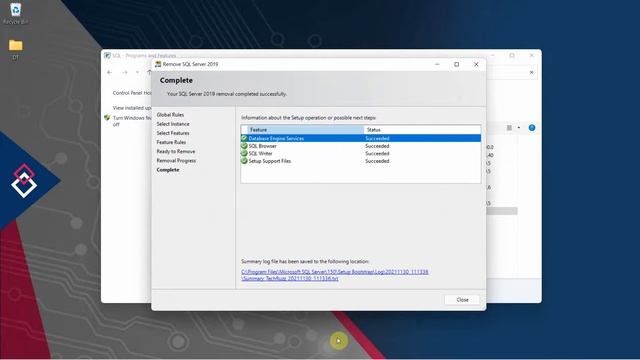
Task: Close the Remove SQL Server 2019 window
Action: click(476, 64)
